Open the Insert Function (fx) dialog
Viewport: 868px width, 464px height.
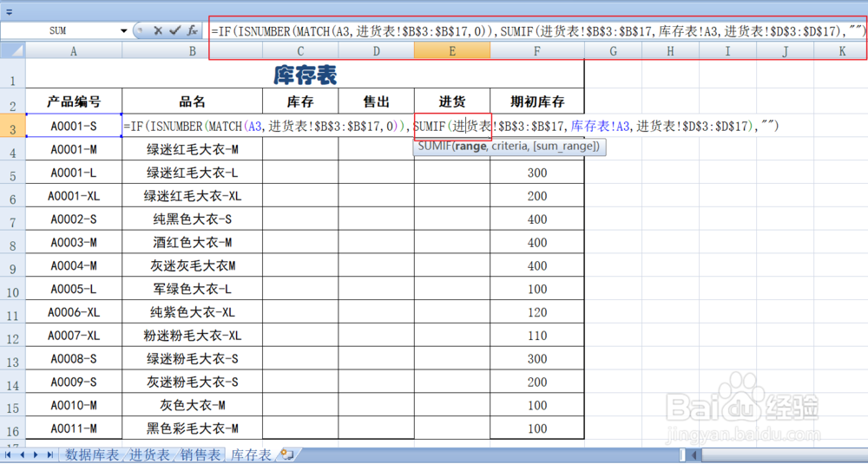coord(192,31)
